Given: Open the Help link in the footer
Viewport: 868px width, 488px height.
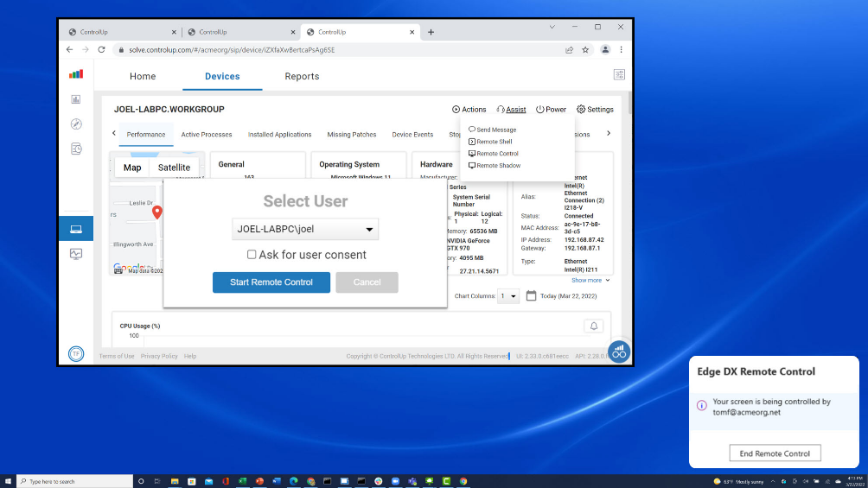Looking at the screenshot, I should pyautogui.click(x=190, y=357).
